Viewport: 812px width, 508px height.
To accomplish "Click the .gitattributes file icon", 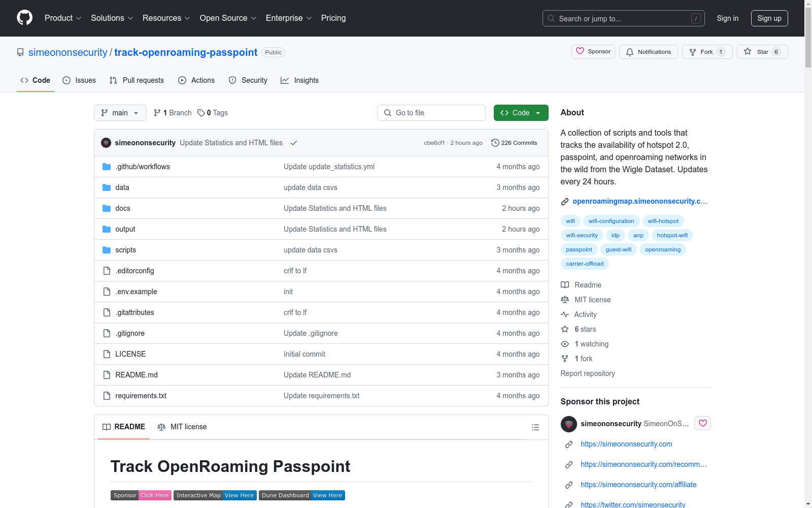I will 107,312.
